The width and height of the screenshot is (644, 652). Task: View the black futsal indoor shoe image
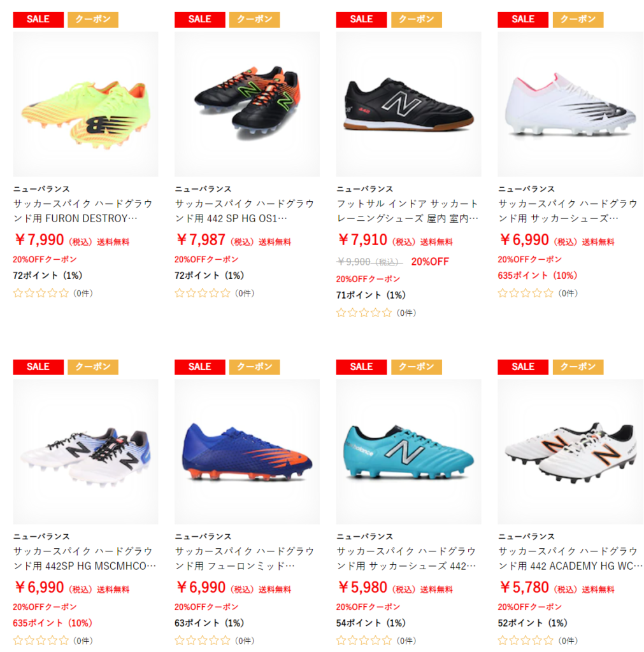click(x=408, y=104)
